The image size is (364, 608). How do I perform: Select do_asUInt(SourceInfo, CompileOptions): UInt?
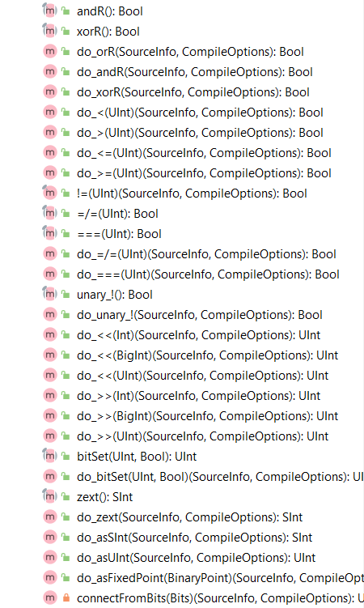coord(196,558)
